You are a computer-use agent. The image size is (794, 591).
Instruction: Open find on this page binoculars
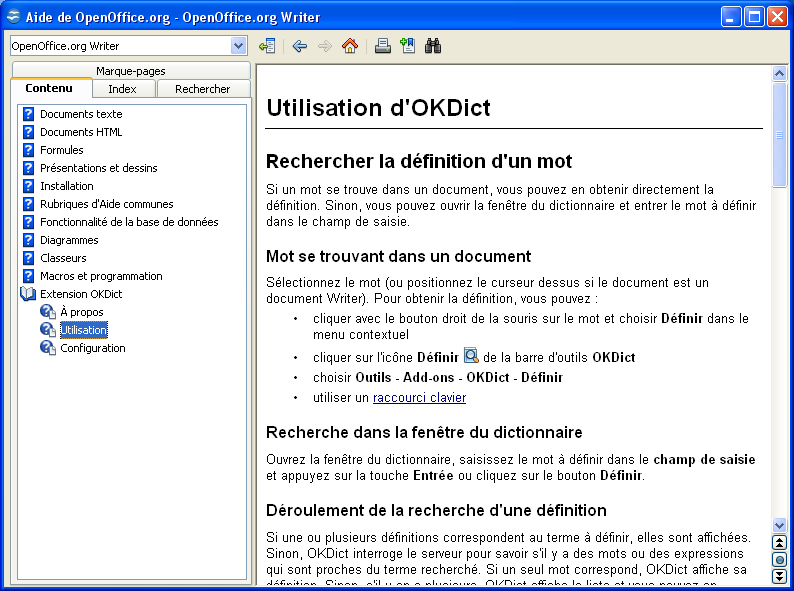[433, 46]
